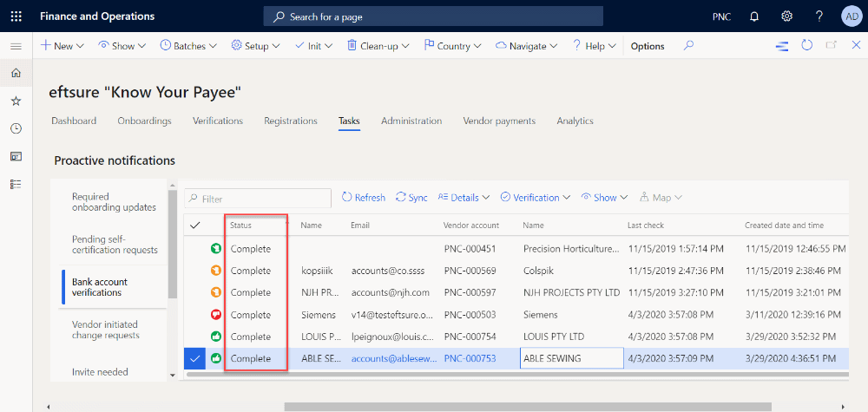Open the settings gear
The image size is (868, 412).
click(786, 16)
